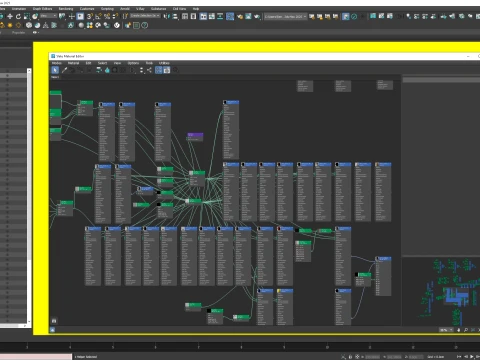Viewport: 480px width, 360px height.
Task: Open the Modes menu in Slate editor
Action: click(x=56, y=63)
